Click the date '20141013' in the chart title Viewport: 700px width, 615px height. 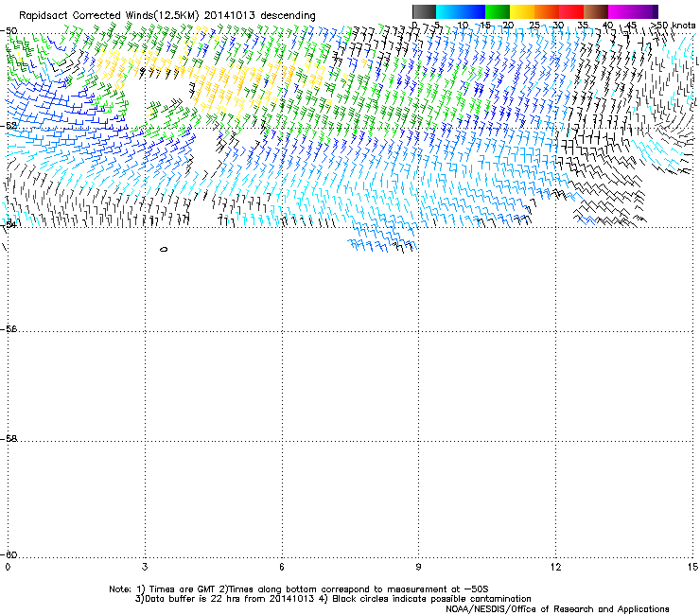click(x=230, y=15)
